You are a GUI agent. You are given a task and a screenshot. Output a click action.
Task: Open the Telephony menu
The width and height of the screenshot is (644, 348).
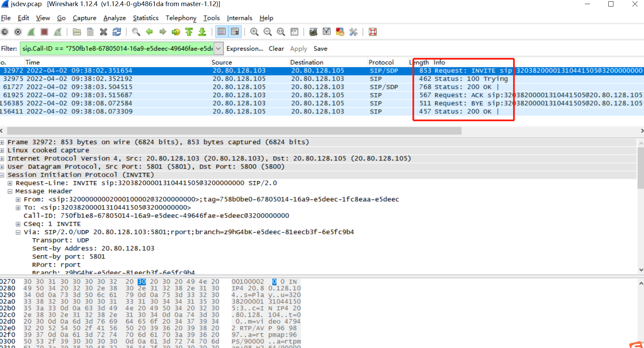[x=181, y=18]
